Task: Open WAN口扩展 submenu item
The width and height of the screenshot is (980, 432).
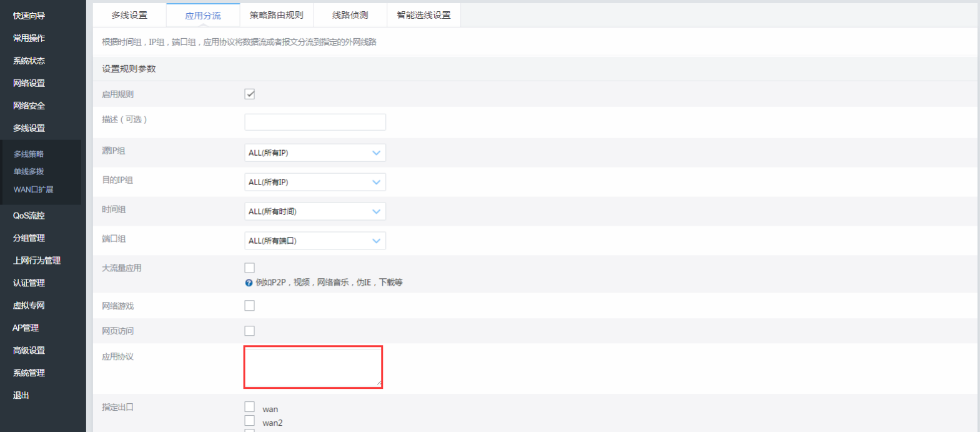Action: pyautogui.click(x=33, y=189)
